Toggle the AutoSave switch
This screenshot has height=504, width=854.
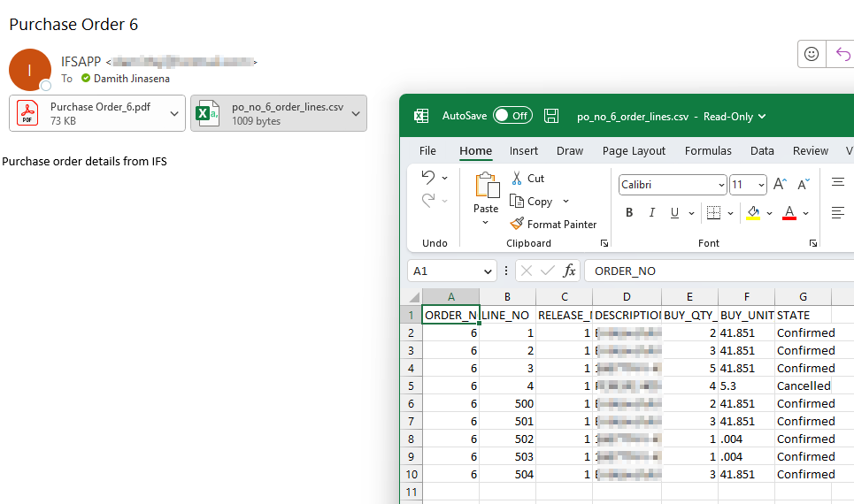pyautogui.click(x=512, y=116)
